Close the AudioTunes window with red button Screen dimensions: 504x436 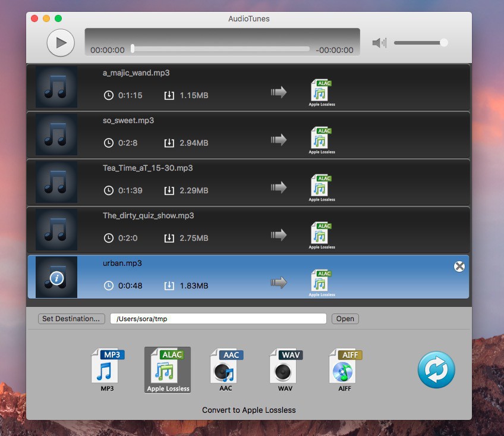click(x=34, y=18)
